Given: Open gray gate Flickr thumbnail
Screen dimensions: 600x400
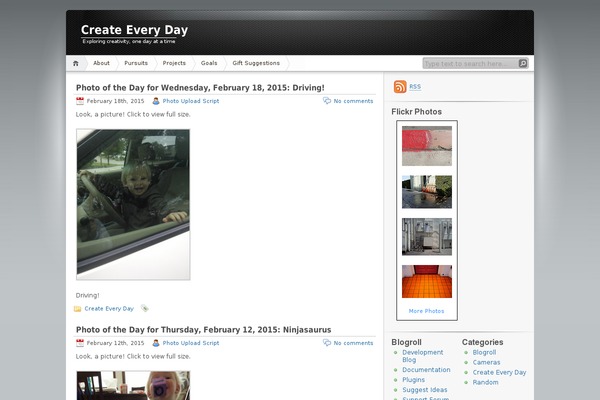Looking at the screenshot, I should coord(427,237).
